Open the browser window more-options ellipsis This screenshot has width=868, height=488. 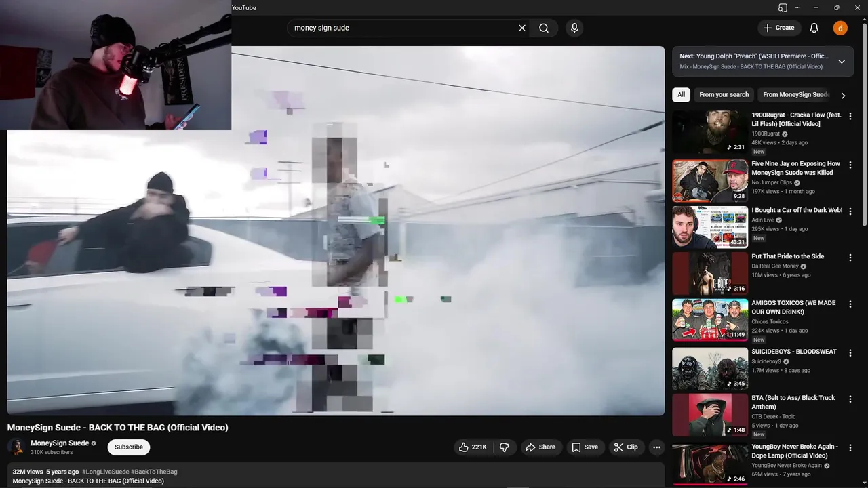(x=798, y=7)
